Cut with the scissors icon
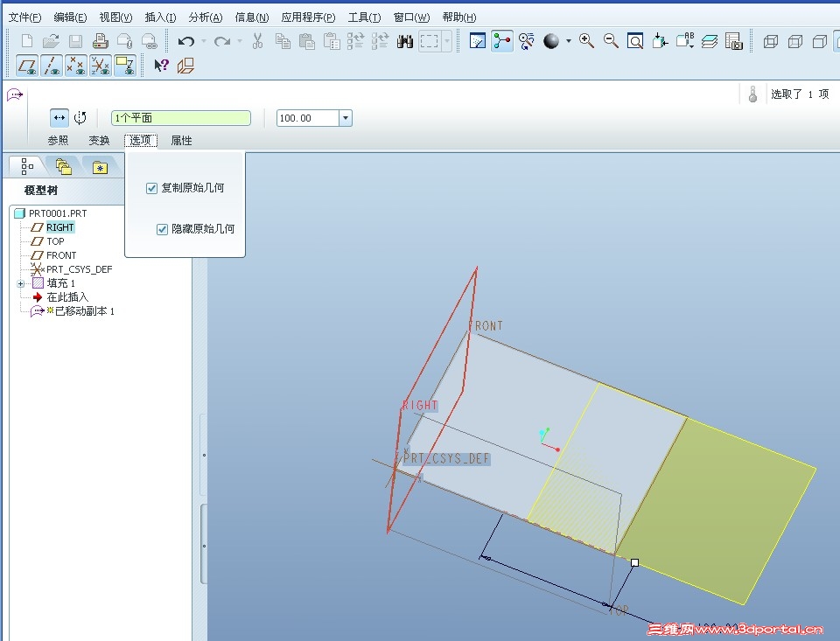 click(257, 41)
